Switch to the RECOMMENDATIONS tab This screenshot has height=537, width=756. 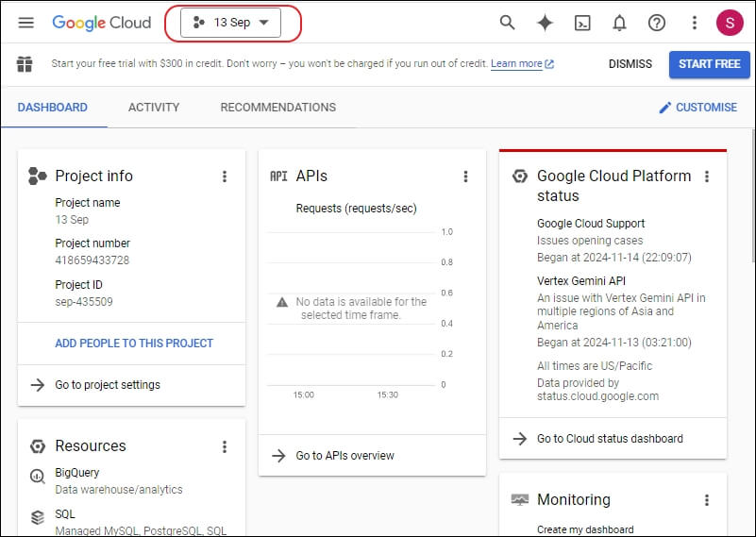[x=278, y=107]
